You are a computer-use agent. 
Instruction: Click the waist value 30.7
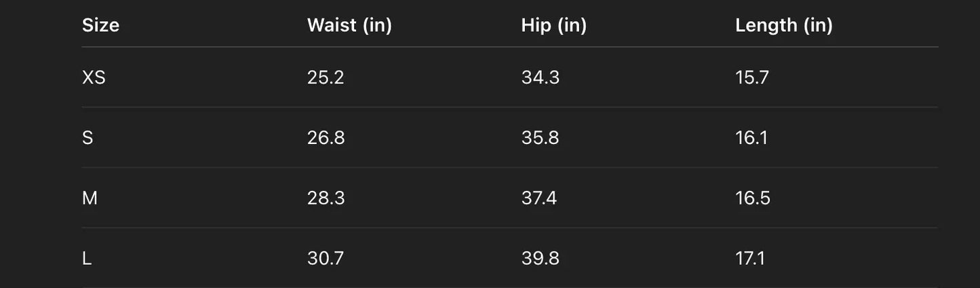click(x=325, y=259)
